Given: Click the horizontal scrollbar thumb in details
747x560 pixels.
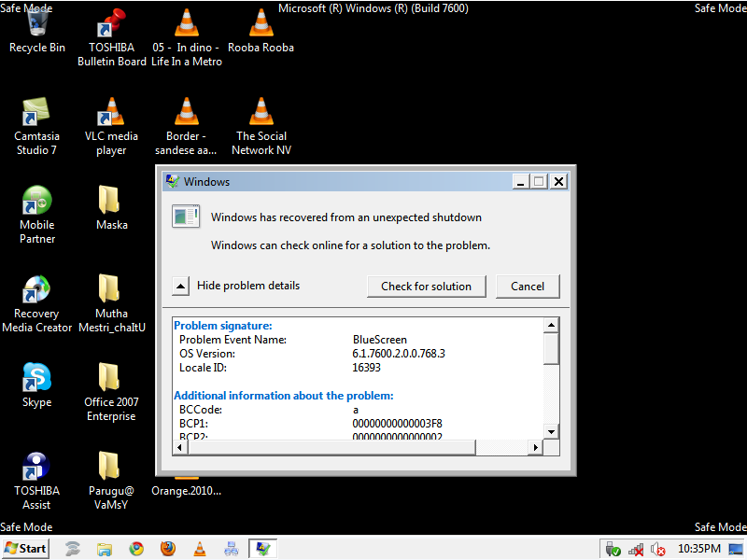Looking at the screenshot, I should (x=331, y=448).
